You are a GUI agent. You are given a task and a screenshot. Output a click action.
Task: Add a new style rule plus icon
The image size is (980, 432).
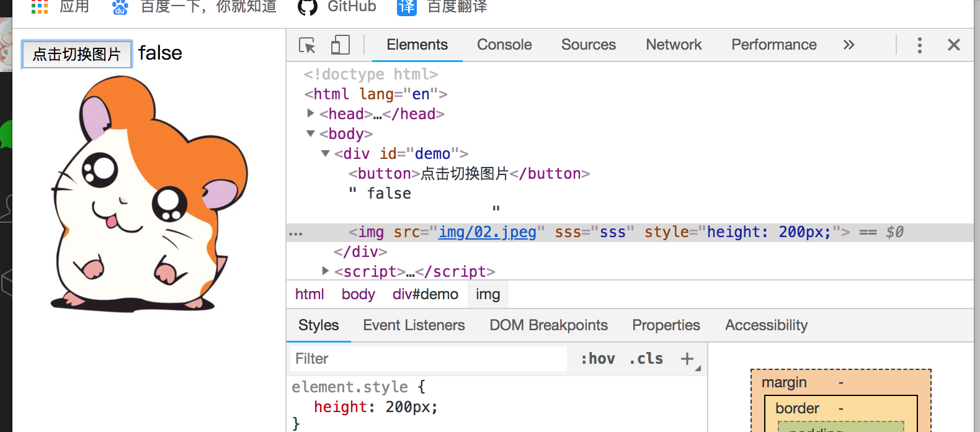(687, 359)
